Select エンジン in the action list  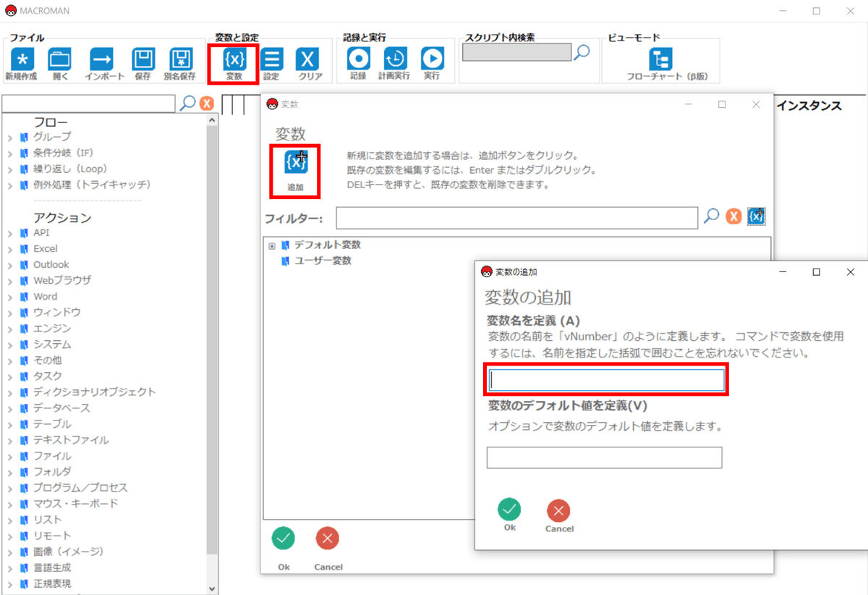pos(52,328)
